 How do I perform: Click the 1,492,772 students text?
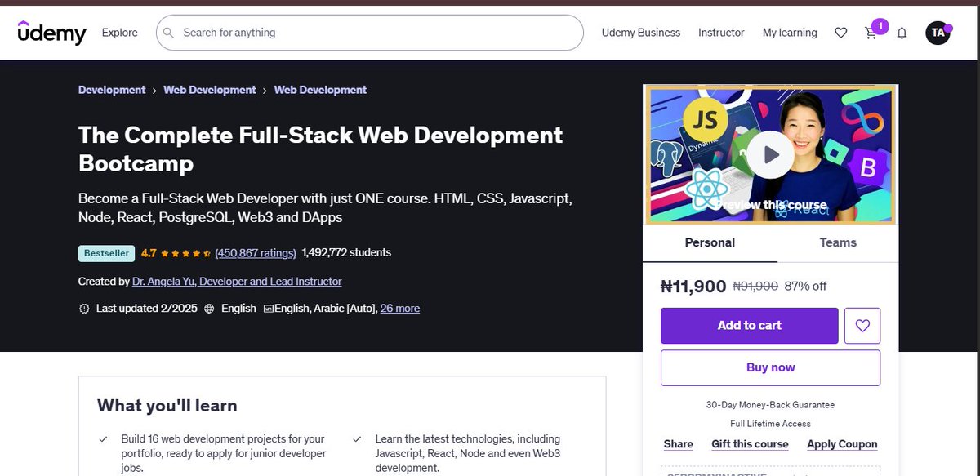(x=346, y=252)
